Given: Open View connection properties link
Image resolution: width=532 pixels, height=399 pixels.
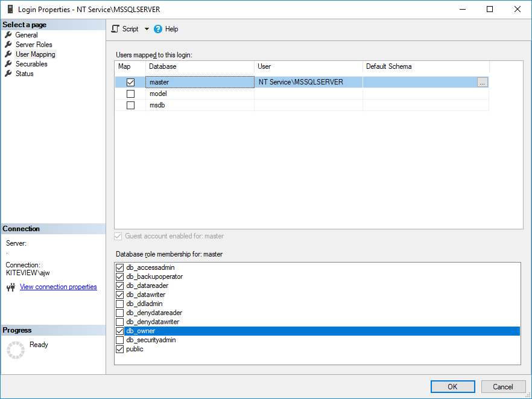Looking at the screenshot, I should coord(59,287).
